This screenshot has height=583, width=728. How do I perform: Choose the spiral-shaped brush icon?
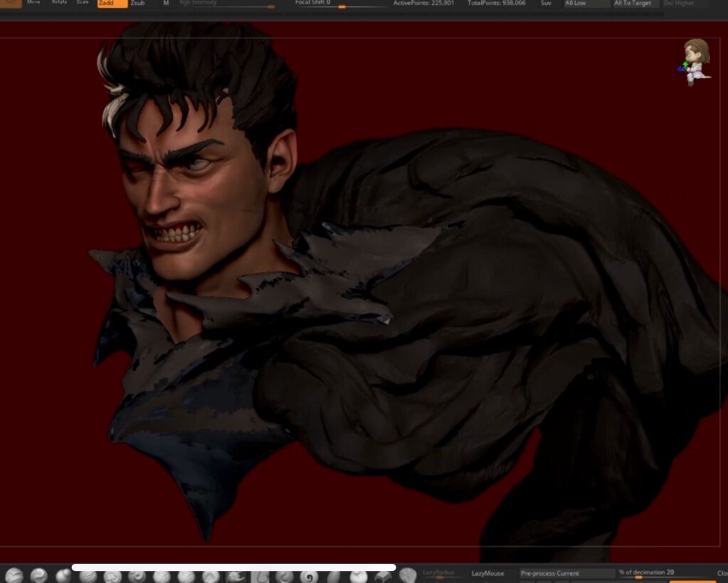[309, 577]
